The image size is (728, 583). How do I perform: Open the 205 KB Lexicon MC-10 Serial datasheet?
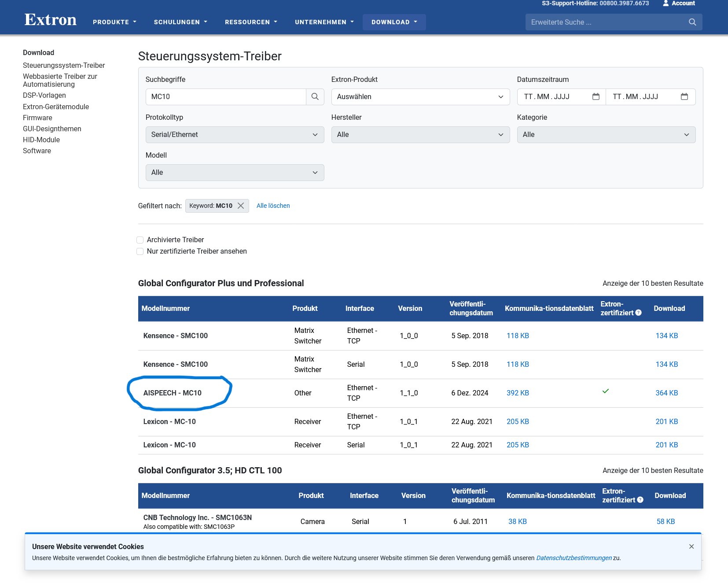point(518,445)
